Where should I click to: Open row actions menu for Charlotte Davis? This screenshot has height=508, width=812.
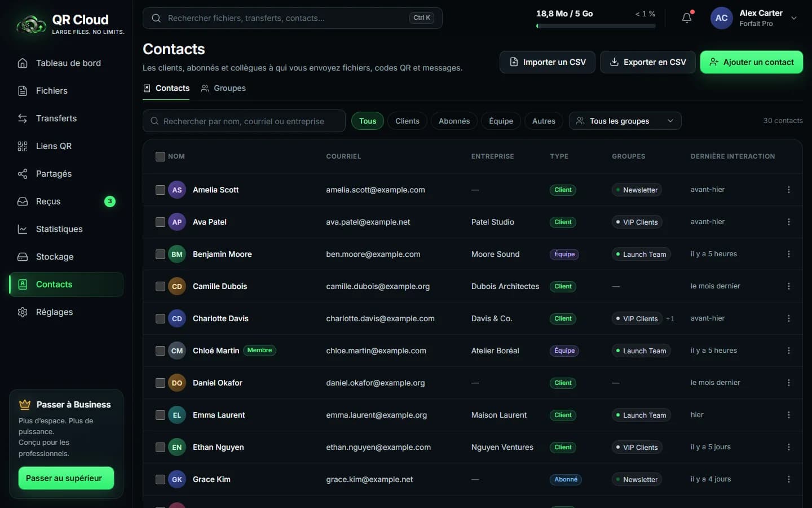(x=788, y=318)
